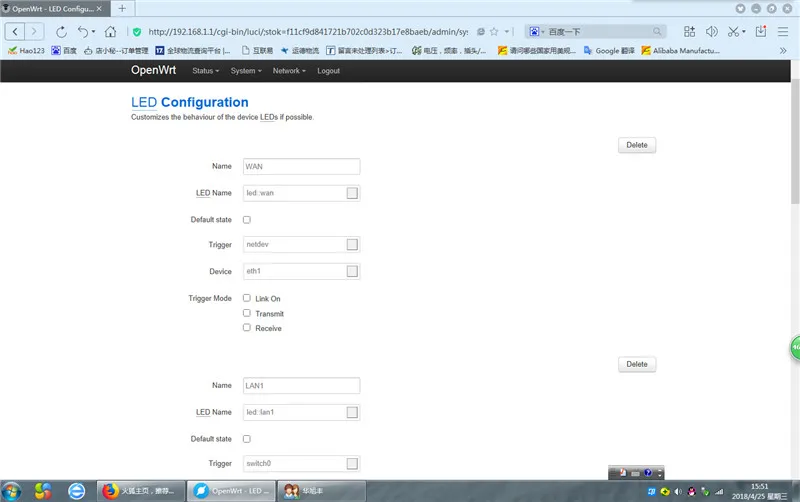The image size is (800, 502).
Task: Toggle LAN1 Default state checkbox
Action: (x=247, y=439)
